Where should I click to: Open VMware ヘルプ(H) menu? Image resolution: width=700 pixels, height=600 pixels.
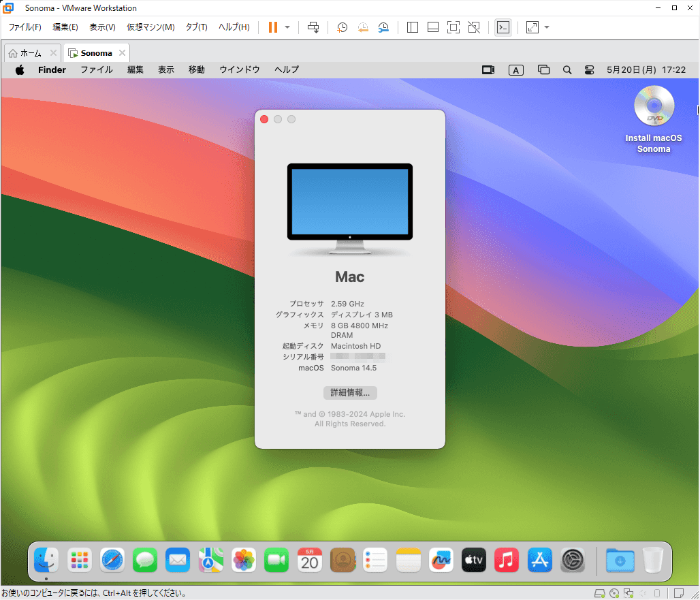(x=234, y=27)
